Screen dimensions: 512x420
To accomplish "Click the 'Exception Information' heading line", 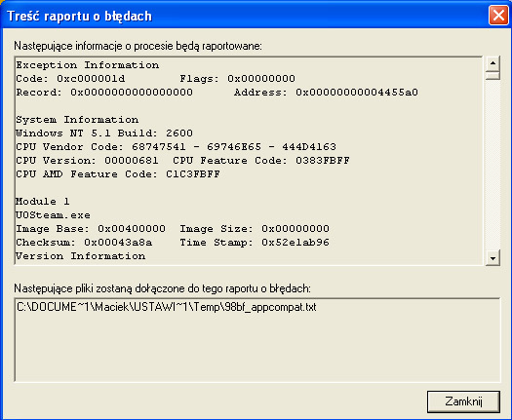I will click(88, 65).
